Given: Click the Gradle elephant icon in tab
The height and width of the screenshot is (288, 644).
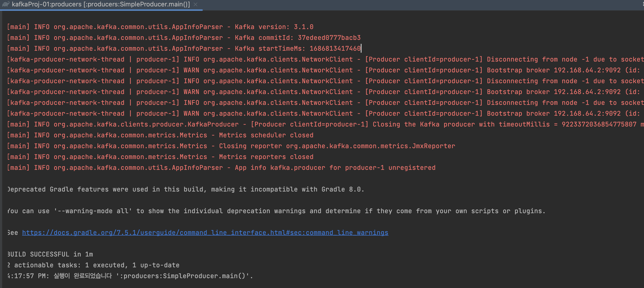Looking at the screenshot, I should point(6,4).
